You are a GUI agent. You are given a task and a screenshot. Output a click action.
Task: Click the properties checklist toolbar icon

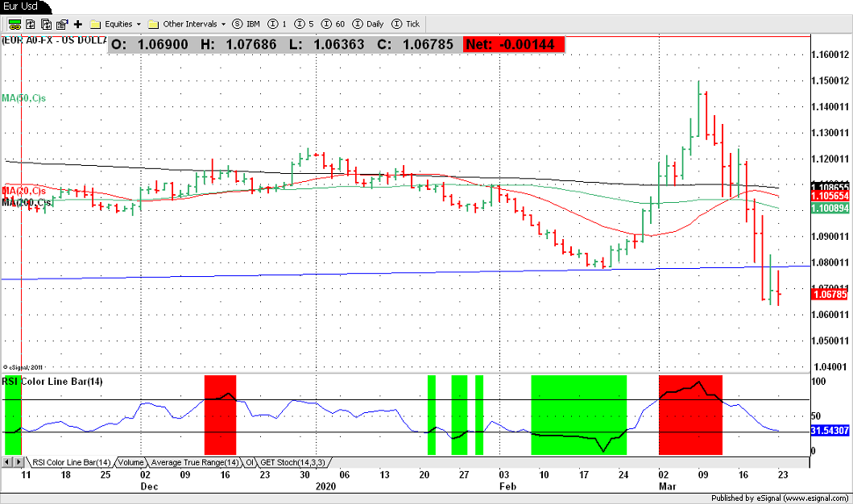click(x=62, y=24)
